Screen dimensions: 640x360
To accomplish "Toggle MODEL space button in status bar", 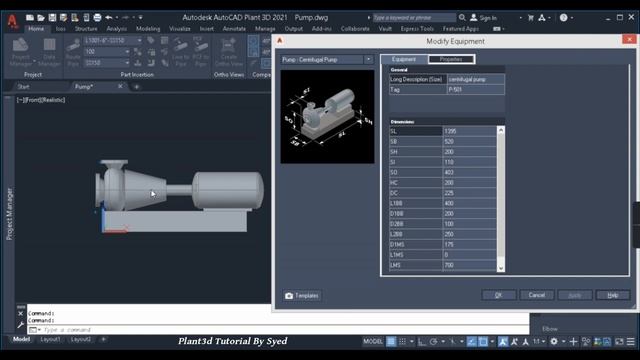I will [373, 341].
